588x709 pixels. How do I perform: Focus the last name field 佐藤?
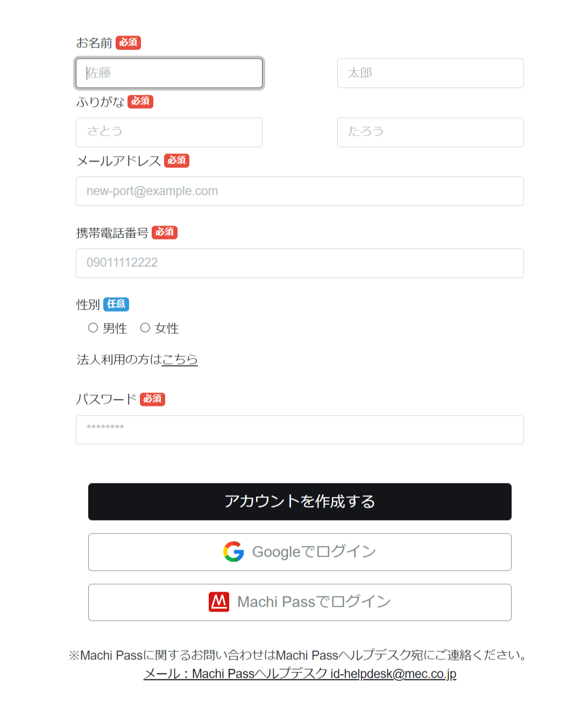[x=169, y=73]
